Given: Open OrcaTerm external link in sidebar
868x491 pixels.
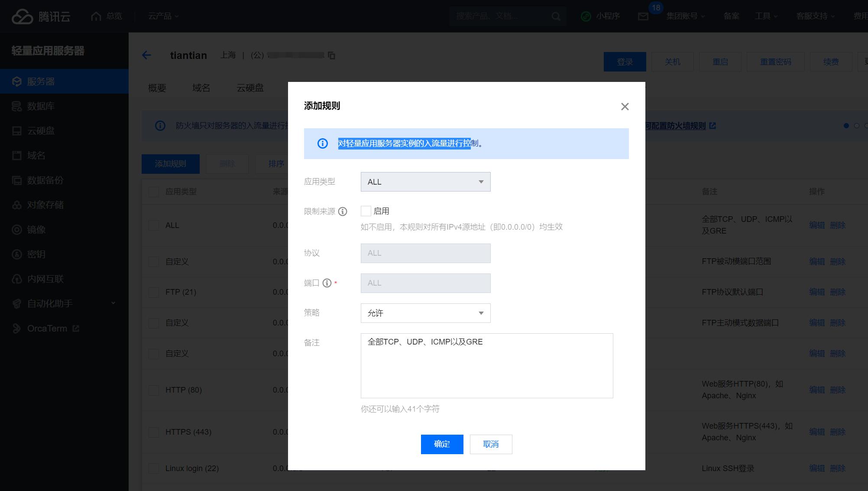Looking at the screenshot, I should (47, 328).
